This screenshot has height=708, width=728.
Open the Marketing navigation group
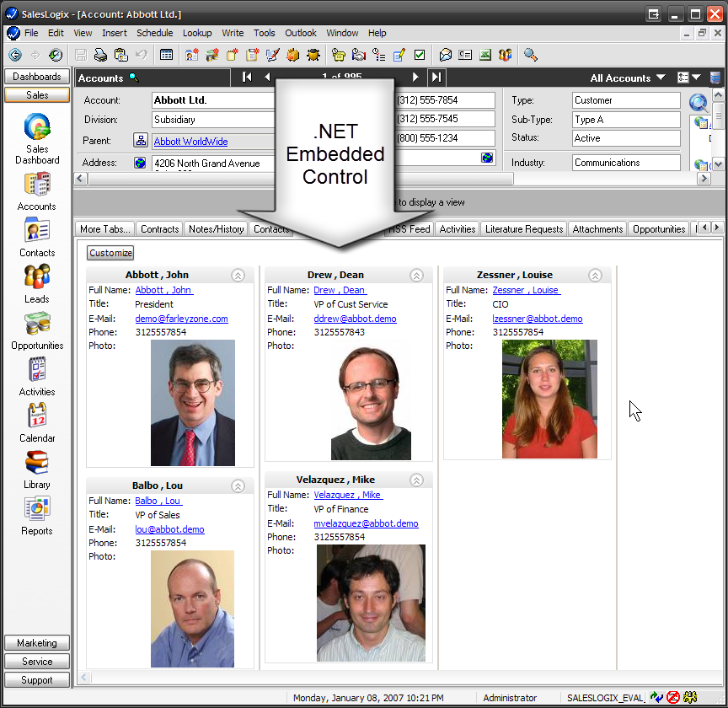tap(37, 643)
